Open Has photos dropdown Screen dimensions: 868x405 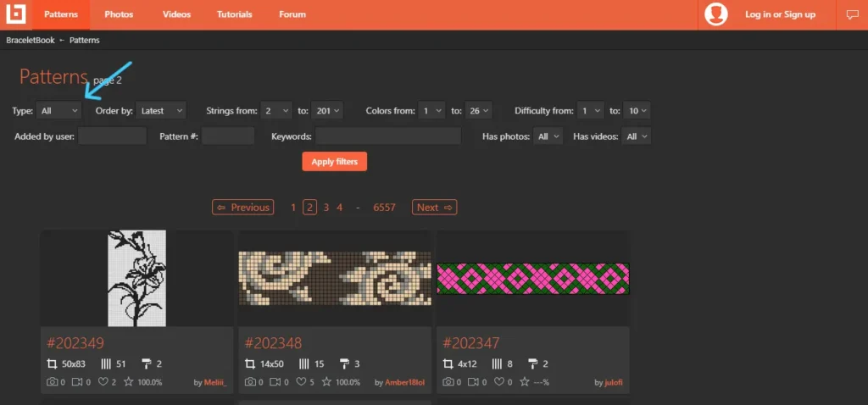click(548, 136)
